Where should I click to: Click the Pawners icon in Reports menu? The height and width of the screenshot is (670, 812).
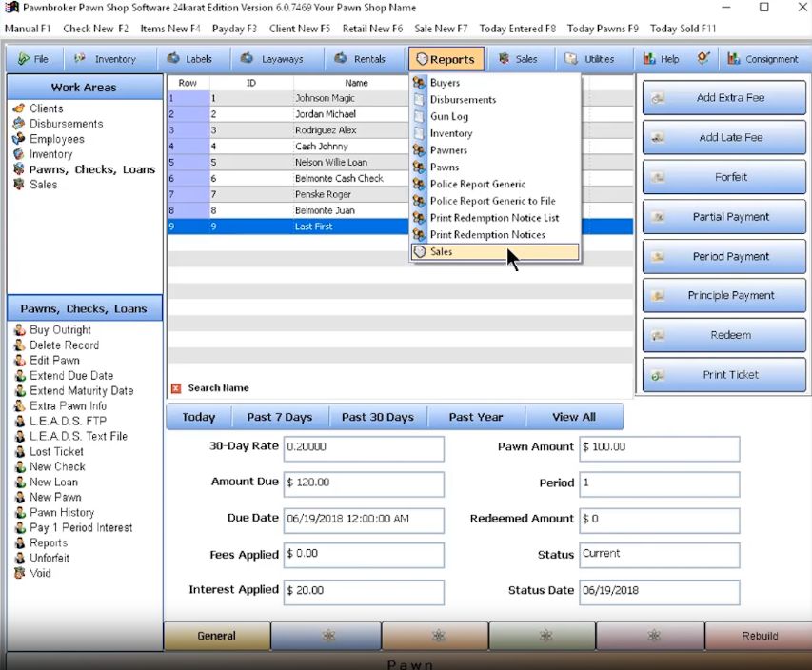tap(419, 150)
